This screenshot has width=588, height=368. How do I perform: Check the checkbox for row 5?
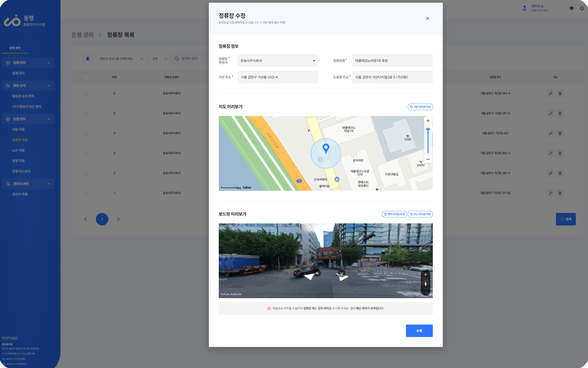click(x=85, y=113)
